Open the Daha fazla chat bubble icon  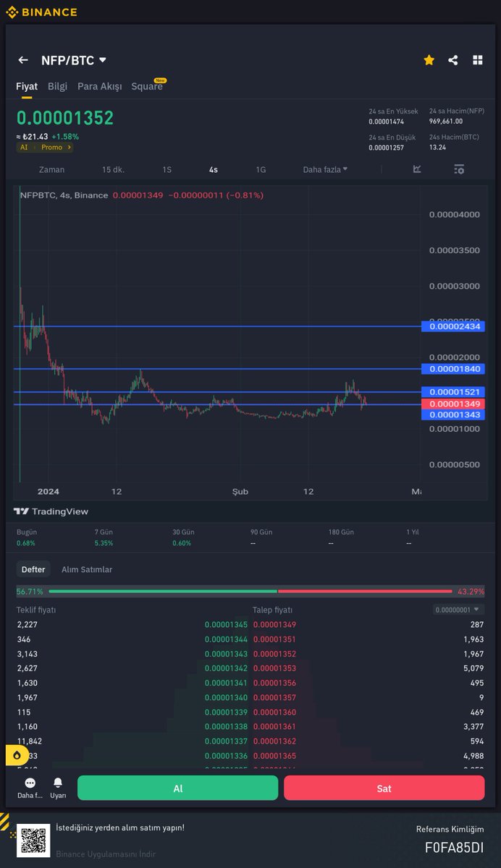coord(30,783)
